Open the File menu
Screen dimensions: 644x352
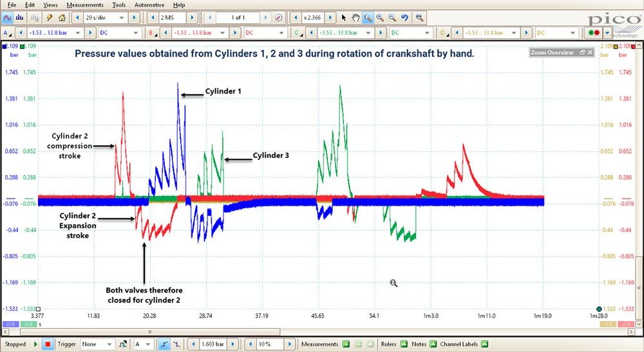[12, 5]
